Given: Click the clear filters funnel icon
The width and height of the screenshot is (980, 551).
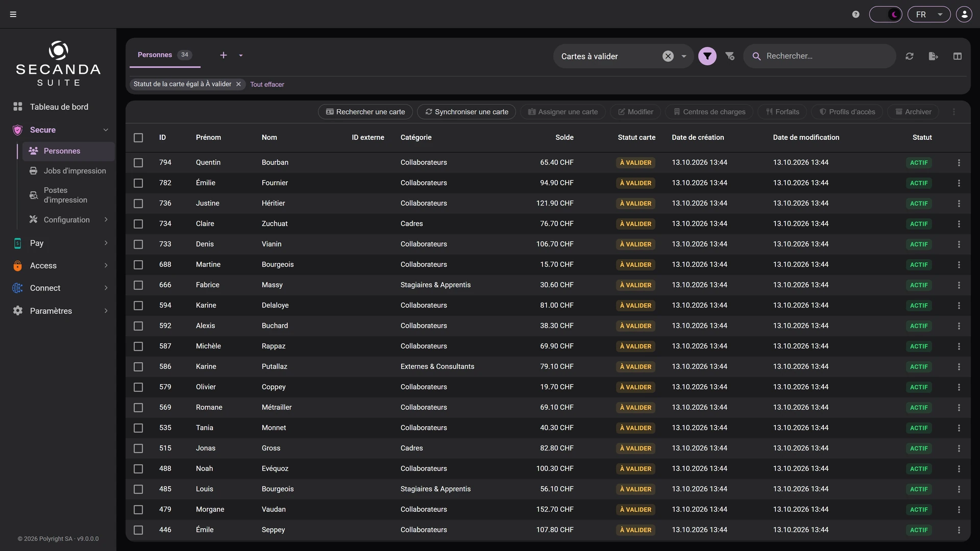Looking at the screenshot, I should click(x=730, y=56).
